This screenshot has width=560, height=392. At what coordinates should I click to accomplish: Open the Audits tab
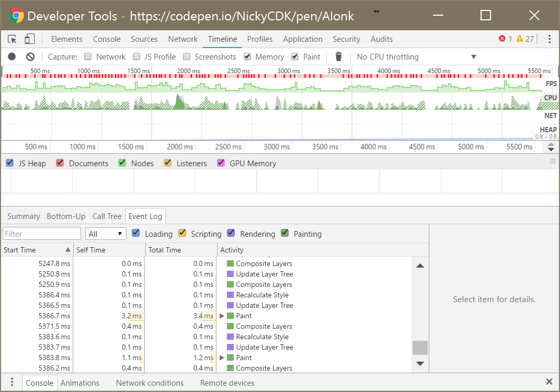382,39
